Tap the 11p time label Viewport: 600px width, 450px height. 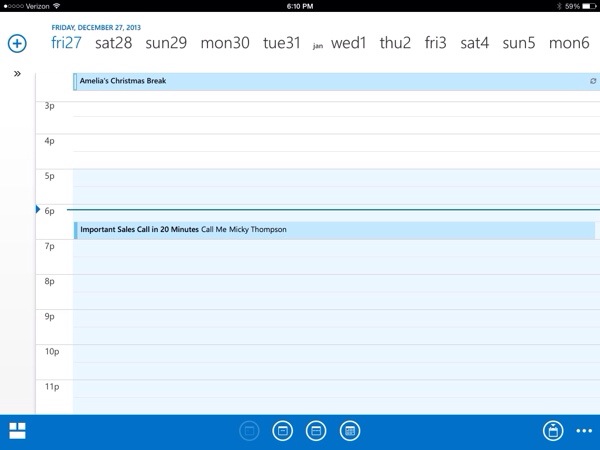click(x=52, y=387)
